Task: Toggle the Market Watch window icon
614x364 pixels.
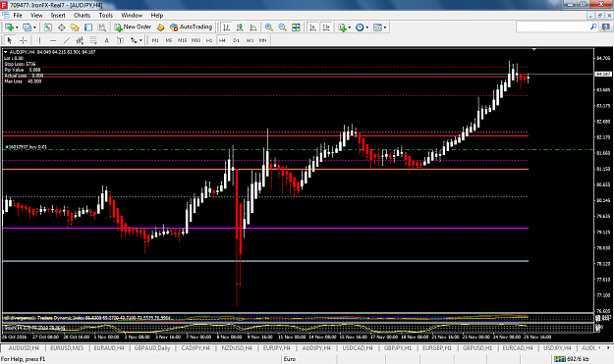Action: (x=48, y=27)
